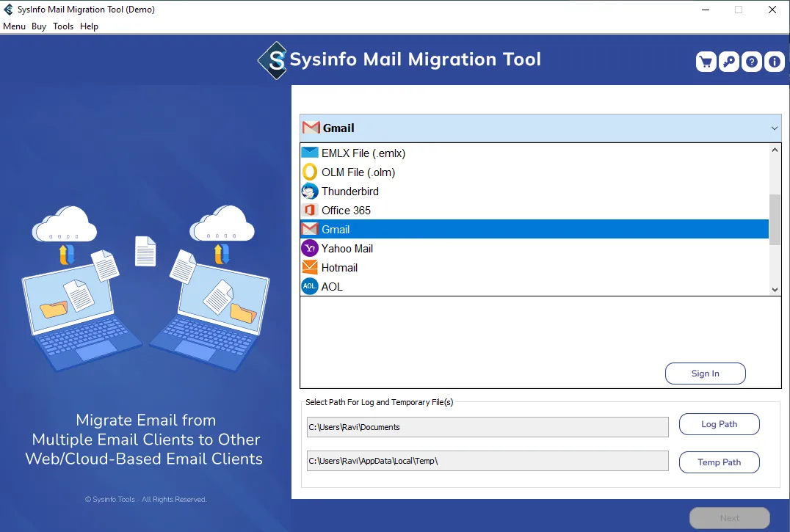Open the Buy menu
790x532 pixels.
click(39, 26)
